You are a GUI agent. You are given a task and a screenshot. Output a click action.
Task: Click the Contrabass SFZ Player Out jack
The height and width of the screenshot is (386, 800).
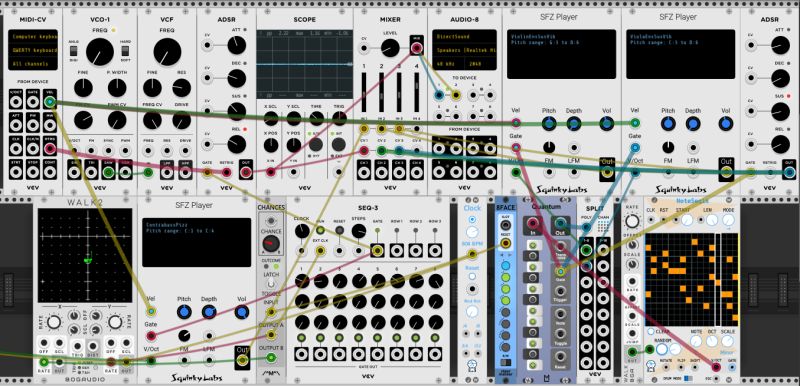(x=242, y=361)
